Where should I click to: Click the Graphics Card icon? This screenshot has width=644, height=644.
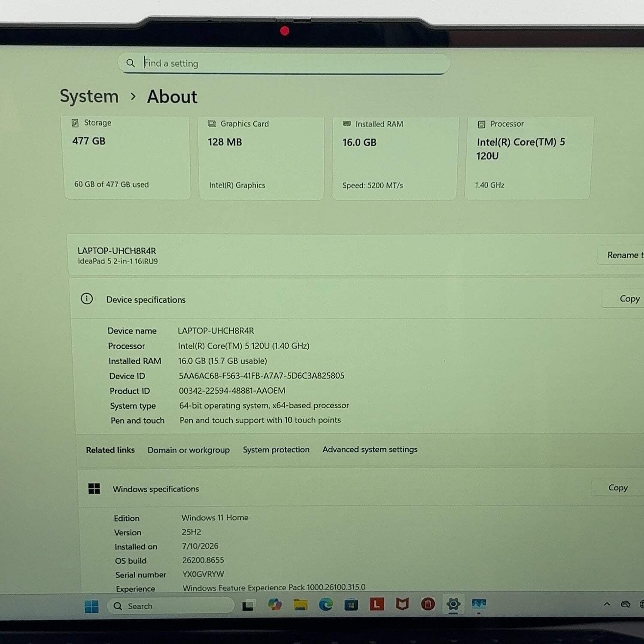click(212, 124)
